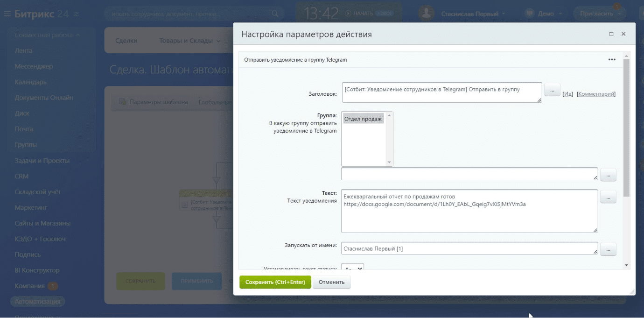Open Задачи и Проекты in the sidebar
Viewport: 644px width, 318px height.
(x=42, y=161)
